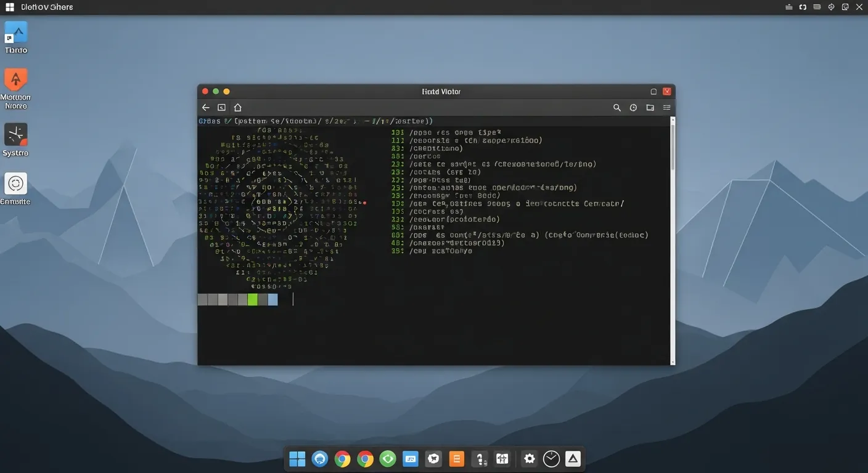
Task: Click the split-view icon beside the back arrow
Action: coord(221,107)
